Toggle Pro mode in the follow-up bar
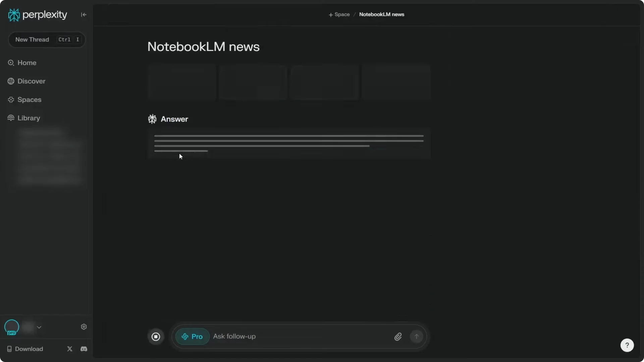 (192, 336)
